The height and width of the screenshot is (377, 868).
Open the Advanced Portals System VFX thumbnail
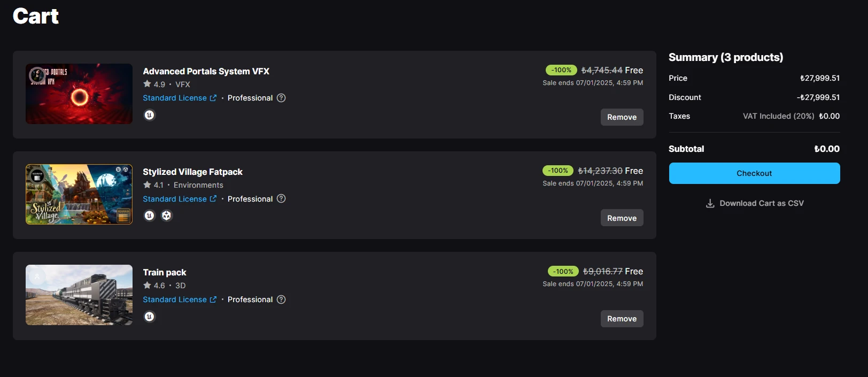pos(79,94)
